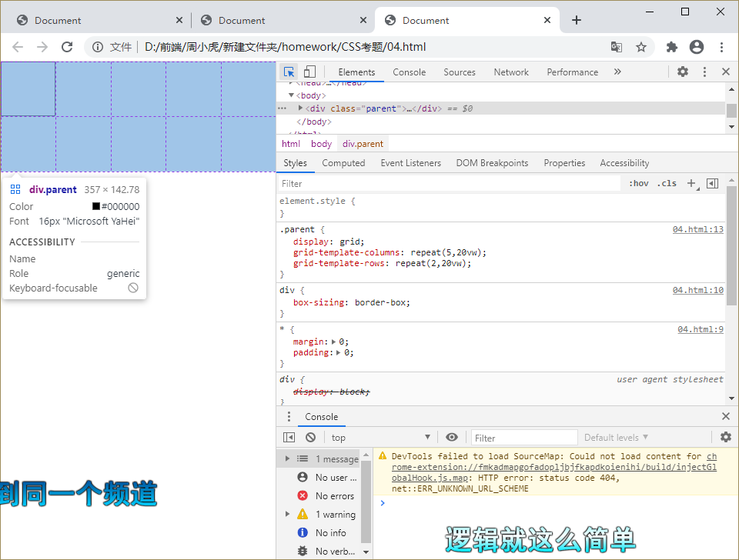Expand the margin shorthand triangle
This screenshot has height=560, width=739.
coord(333,342)
